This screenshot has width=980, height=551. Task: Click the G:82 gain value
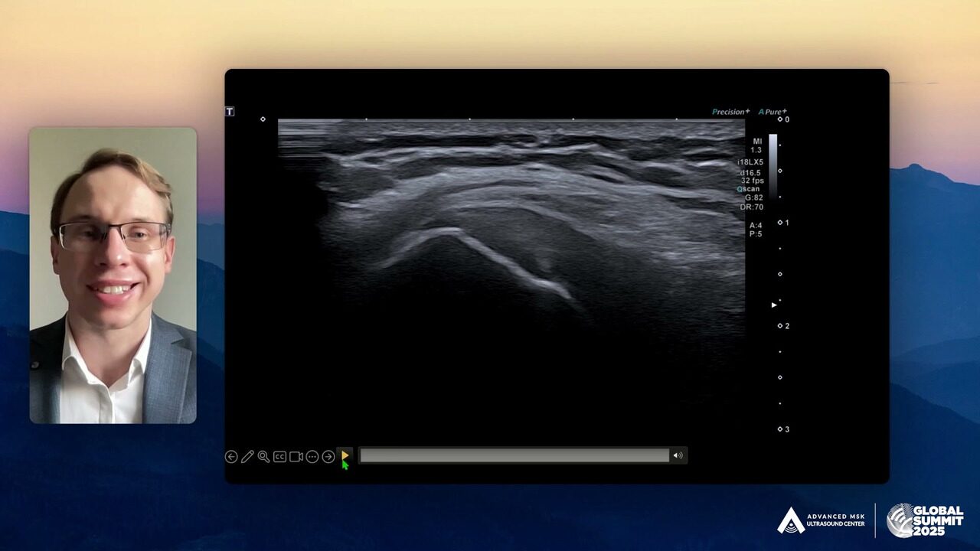754,198
